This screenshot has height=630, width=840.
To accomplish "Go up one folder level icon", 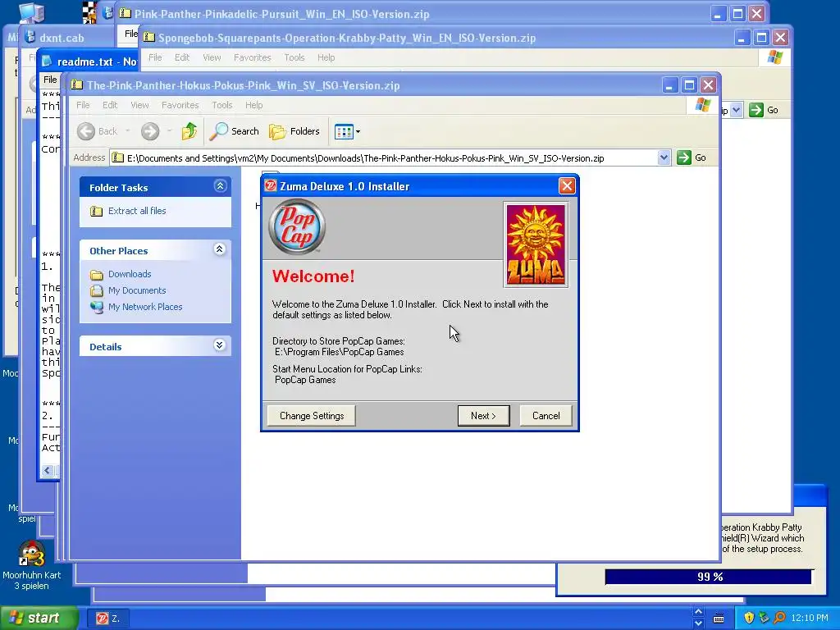I will pyautogui.click(x=189, y=131).
